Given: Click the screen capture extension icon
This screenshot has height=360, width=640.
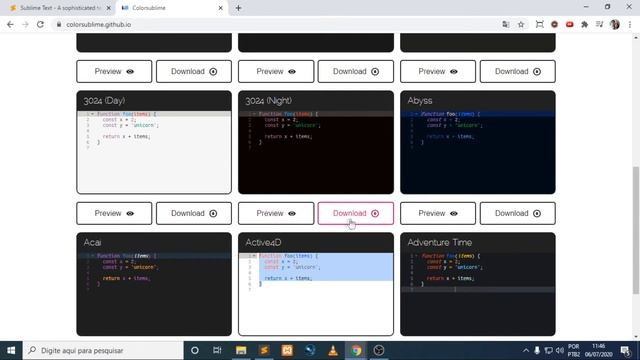Looking at the screenshot, I should (x=539, y=24).
